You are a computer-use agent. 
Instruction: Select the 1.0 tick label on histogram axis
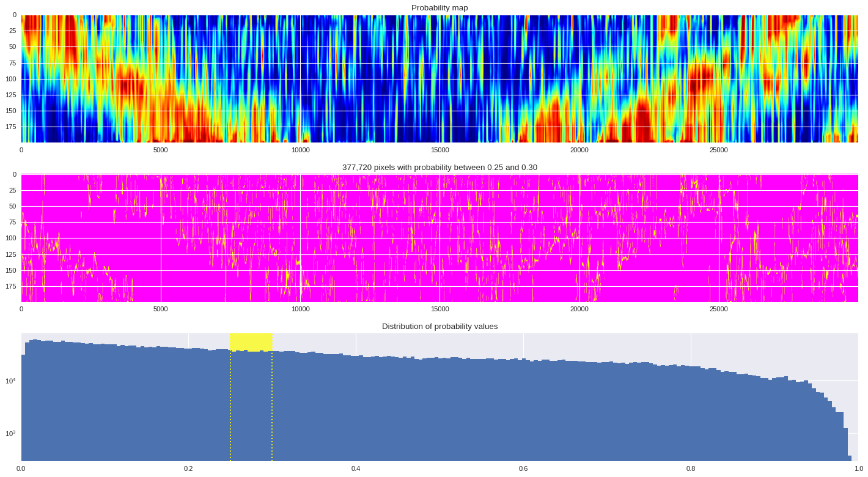tap(858, 469)
